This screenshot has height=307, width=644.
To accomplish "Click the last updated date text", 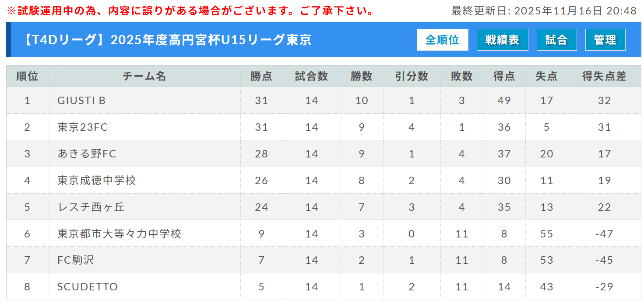I will (544, 11).
